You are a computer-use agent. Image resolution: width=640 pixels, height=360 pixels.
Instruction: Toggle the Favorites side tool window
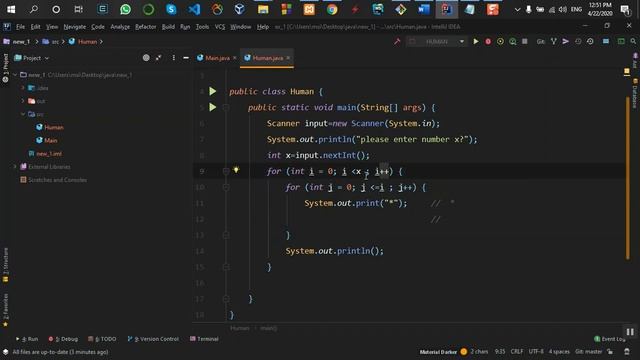point(5,310)
